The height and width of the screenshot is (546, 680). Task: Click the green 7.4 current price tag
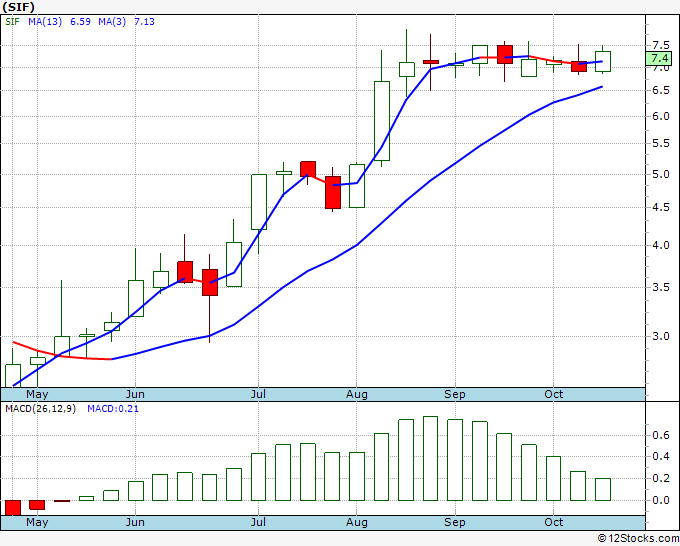tap(660, 58)
